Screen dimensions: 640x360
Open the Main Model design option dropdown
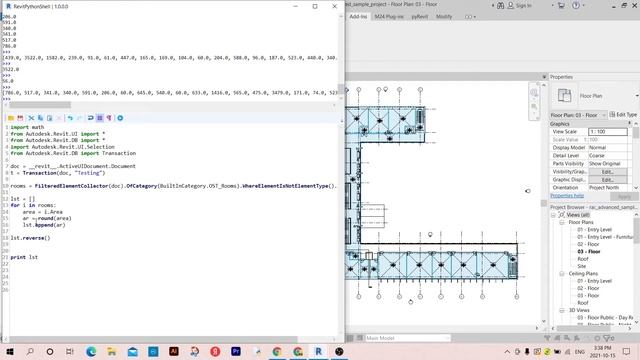[x=408, y=338]
